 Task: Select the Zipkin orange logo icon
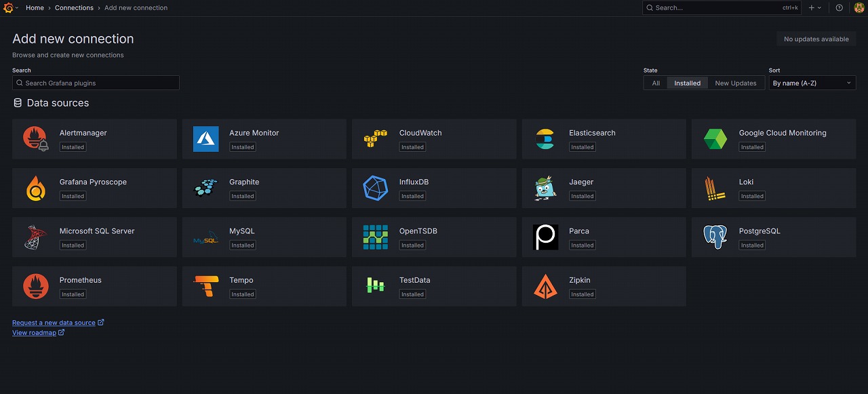(545, 286)
